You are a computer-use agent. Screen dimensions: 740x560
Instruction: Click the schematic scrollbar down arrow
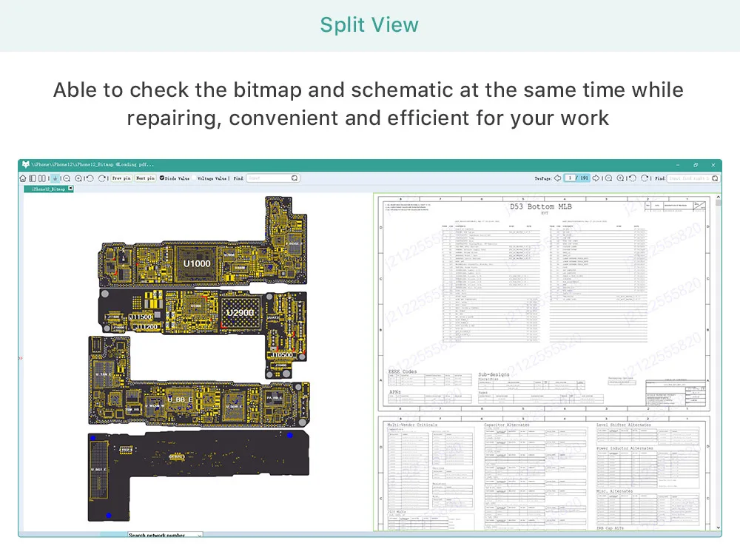coord(719,528)
